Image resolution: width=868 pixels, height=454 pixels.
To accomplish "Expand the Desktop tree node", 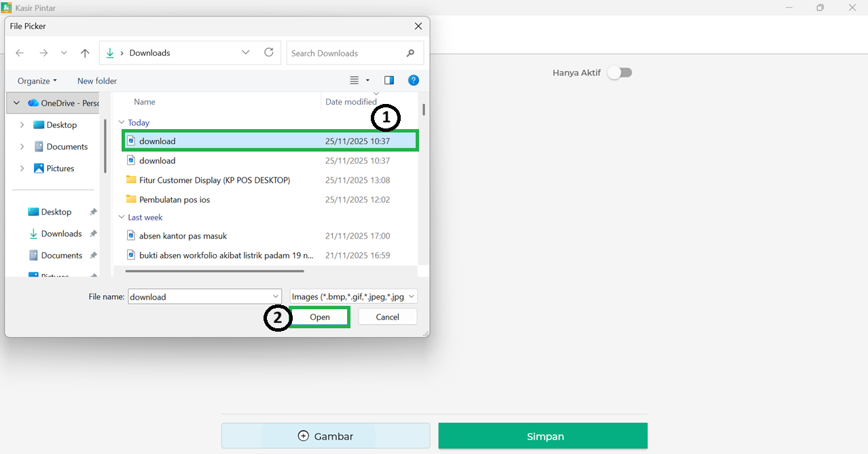I will [x=22, y=125].
